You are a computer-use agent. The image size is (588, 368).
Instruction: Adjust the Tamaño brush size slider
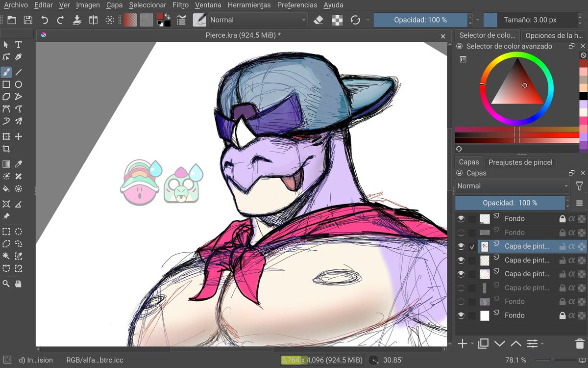point(530,20)
